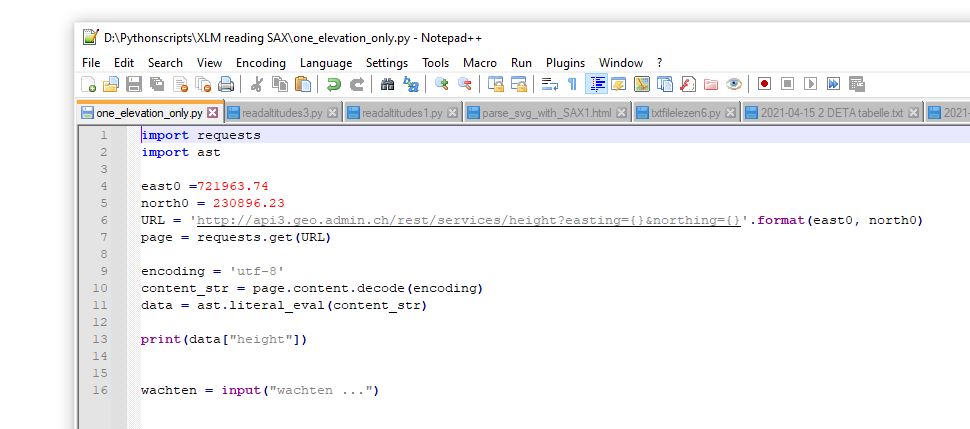Image resolution: width=970 pixels, height=429 pixels.
Task: Click the api3.geo.admin.ch URL in code
Action: point(468,220)
